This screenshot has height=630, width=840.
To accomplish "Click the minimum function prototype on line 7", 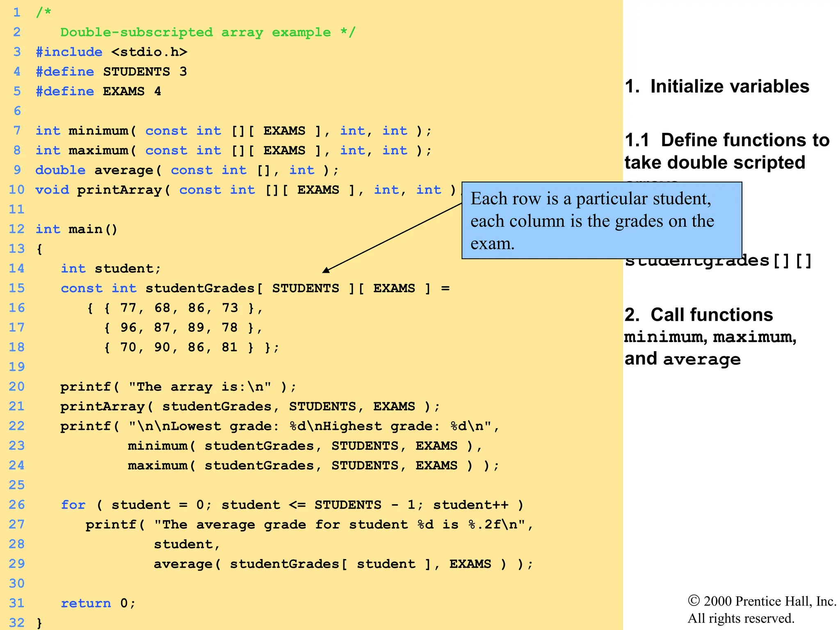I will (x=234, y=131).
